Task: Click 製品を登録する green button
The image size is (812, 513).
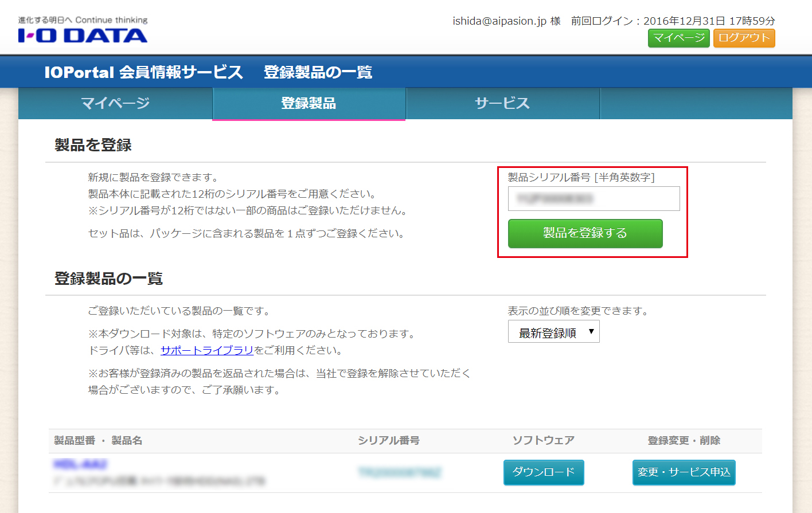Action: click(x=585, y=233)
